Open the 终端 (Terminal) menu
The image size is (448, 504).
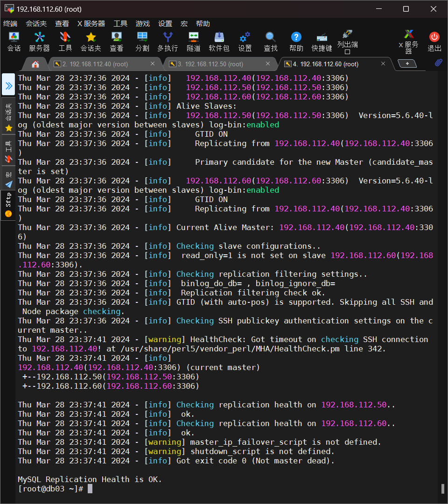pos(10,24)
